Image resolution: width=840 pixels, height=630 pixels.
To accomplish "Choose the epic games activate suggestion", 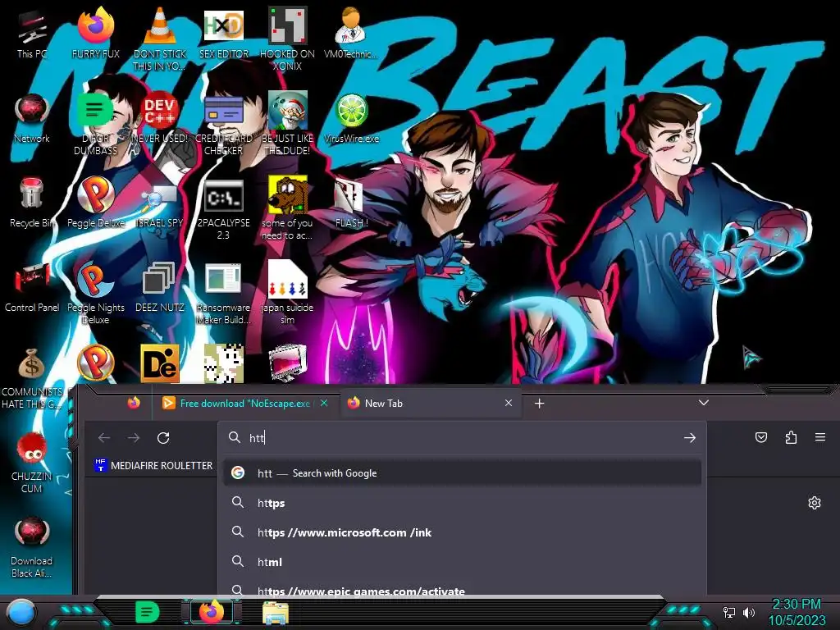I will pos(462,588).
